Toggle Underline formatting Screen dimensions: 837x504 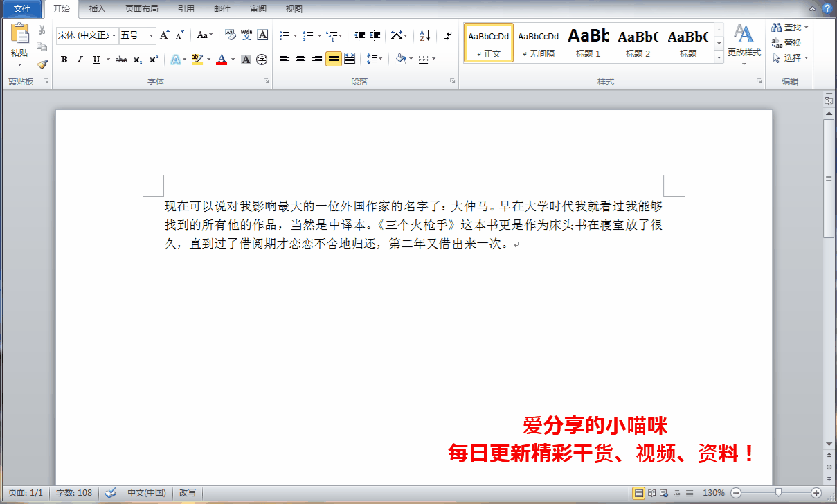coord(96,60)
